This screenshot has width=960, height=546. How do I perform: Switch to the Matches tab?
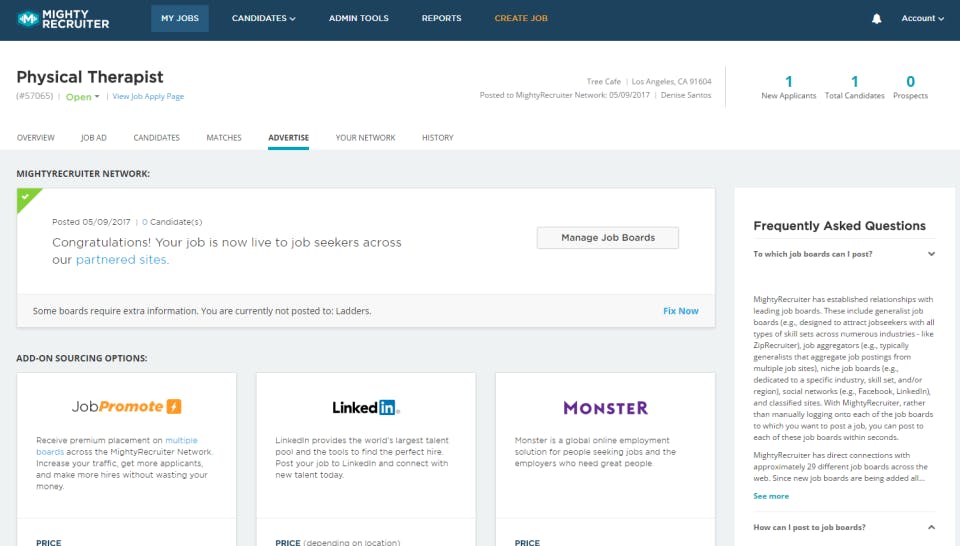224,138
